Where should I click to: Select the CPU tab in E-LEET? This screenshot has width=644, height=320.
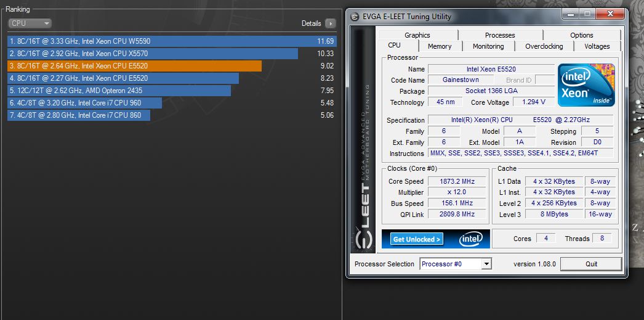tap(394, 46)
